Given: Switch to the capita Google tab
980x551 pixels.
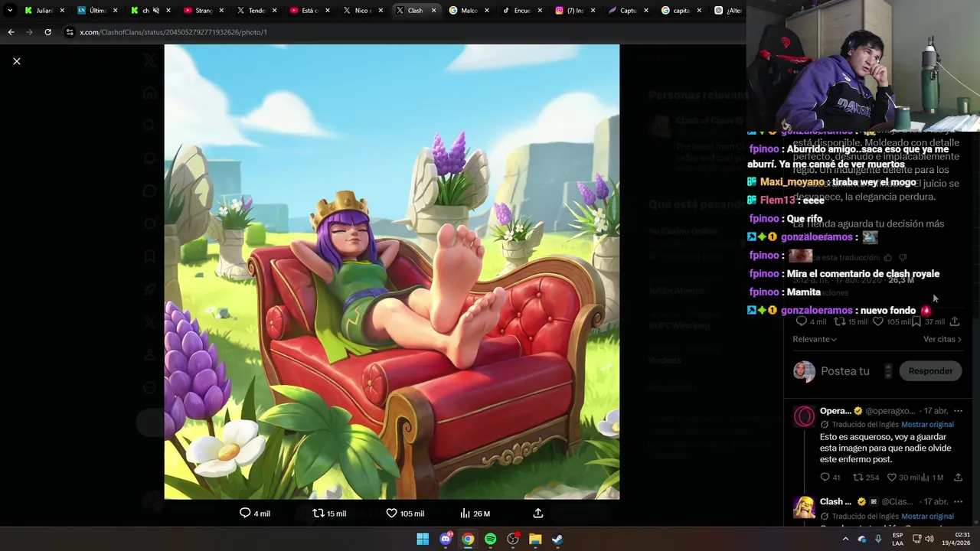Looking at the screenshot, I should click(x=681, y=11).
